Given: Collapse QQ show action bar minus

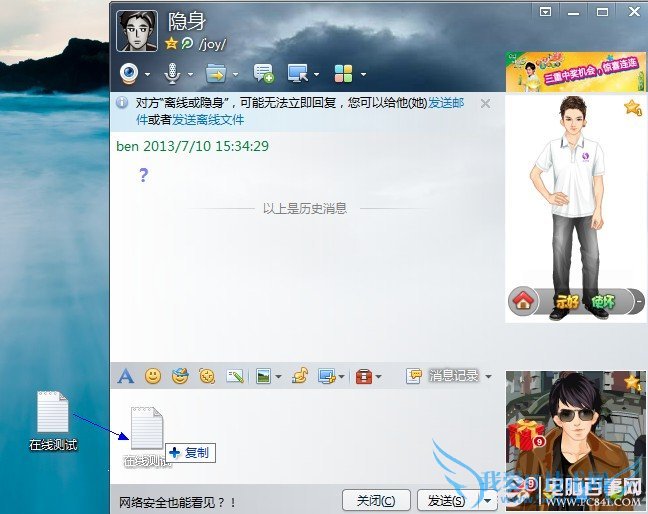Looking at the screenshot, I should pos(638,301).
